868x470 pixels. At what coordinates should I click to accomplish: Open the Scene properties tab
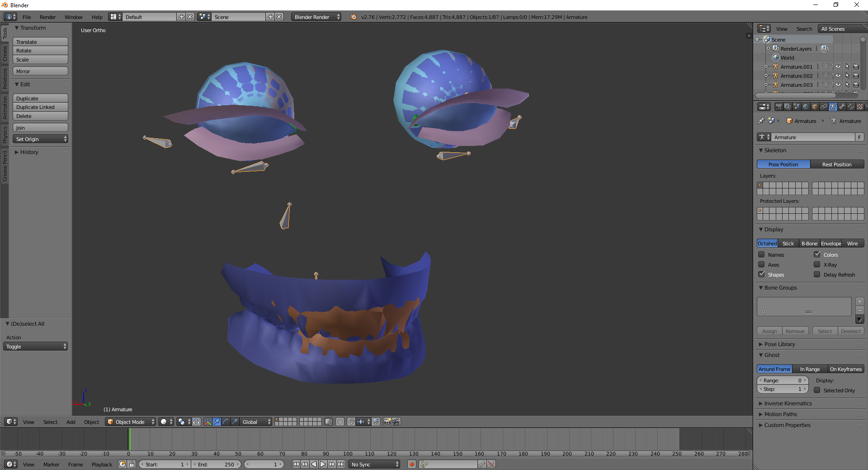797,107
